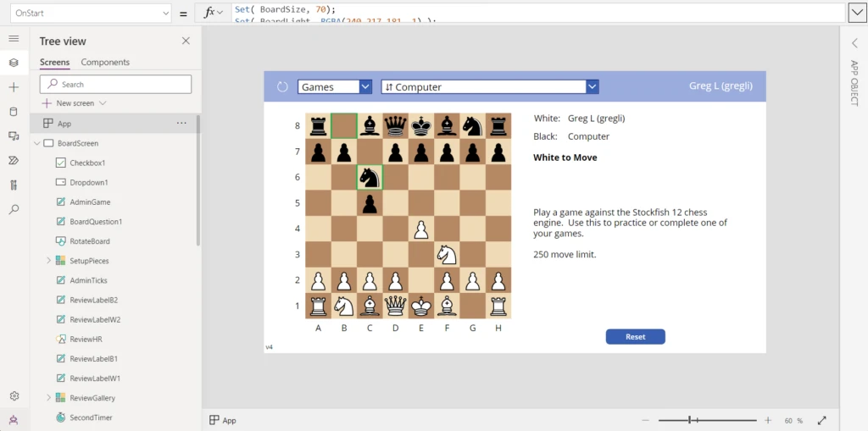Click fit-to-window icon beside zoom percentage

click(x=821, y=420)
